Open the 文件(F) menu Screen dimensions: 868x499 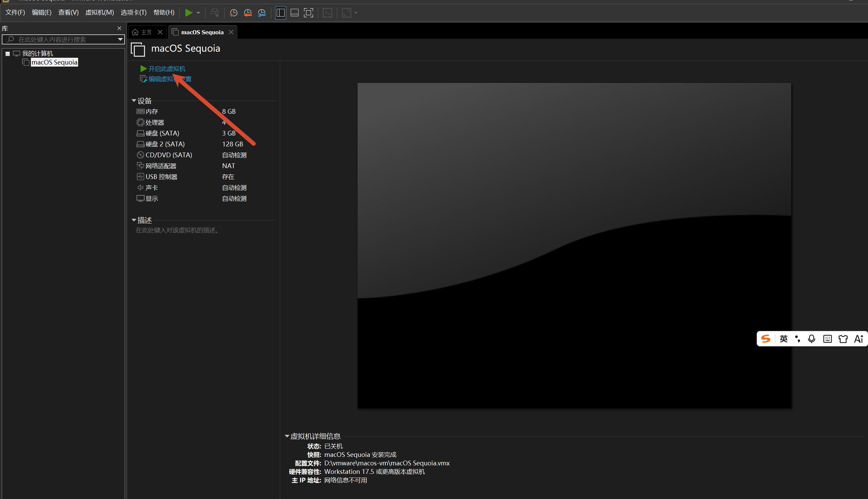click(15, 13)
